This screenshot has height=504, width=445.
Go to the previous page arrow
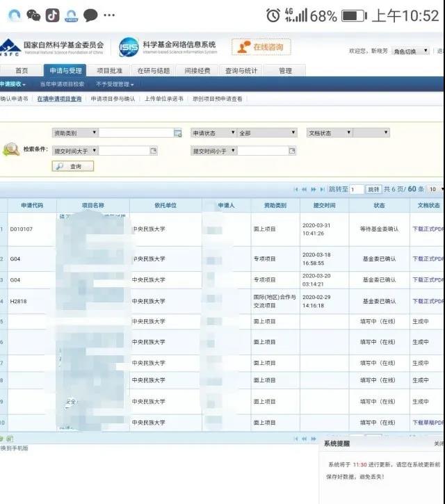[x=305, y=189]
